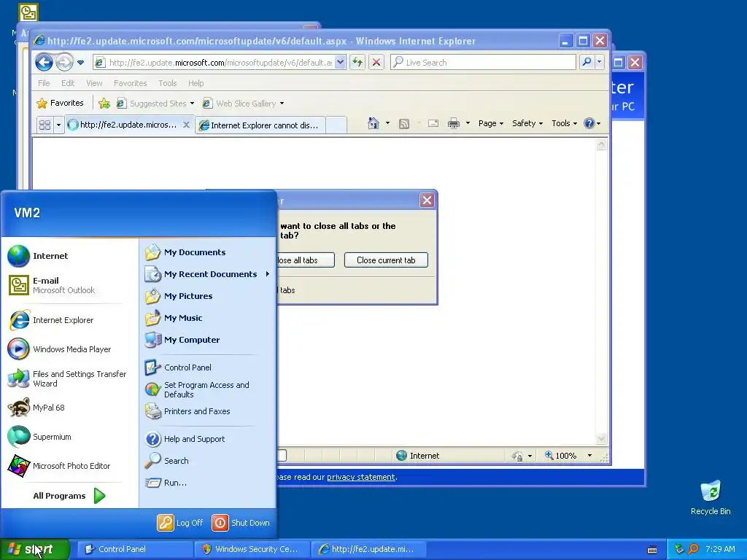Image resolution: width=747 pixels, height=560 pixels.
Task: Click the magnifier search button
Action: point(587,63)
